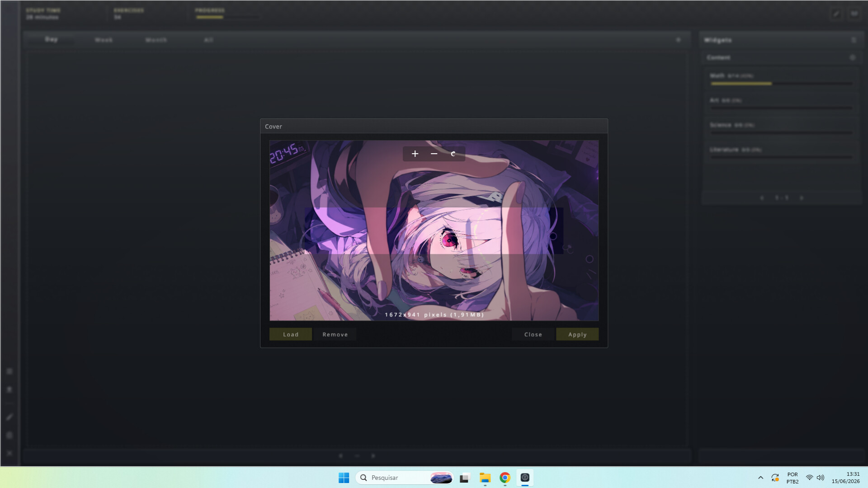Open the Content settings icon in the Widgets panel

coord(853,57)
